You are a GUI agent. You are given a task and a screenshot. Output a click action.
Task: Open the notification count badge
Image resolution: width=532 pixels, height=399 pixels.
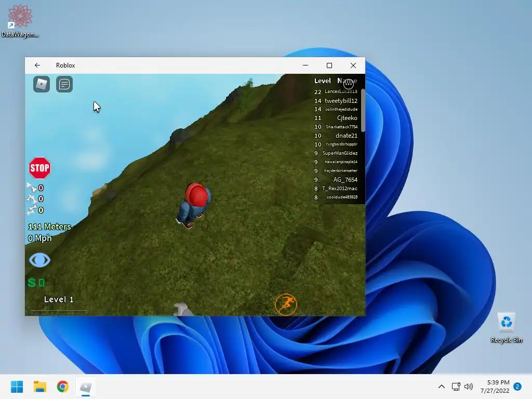coord(517,387)
